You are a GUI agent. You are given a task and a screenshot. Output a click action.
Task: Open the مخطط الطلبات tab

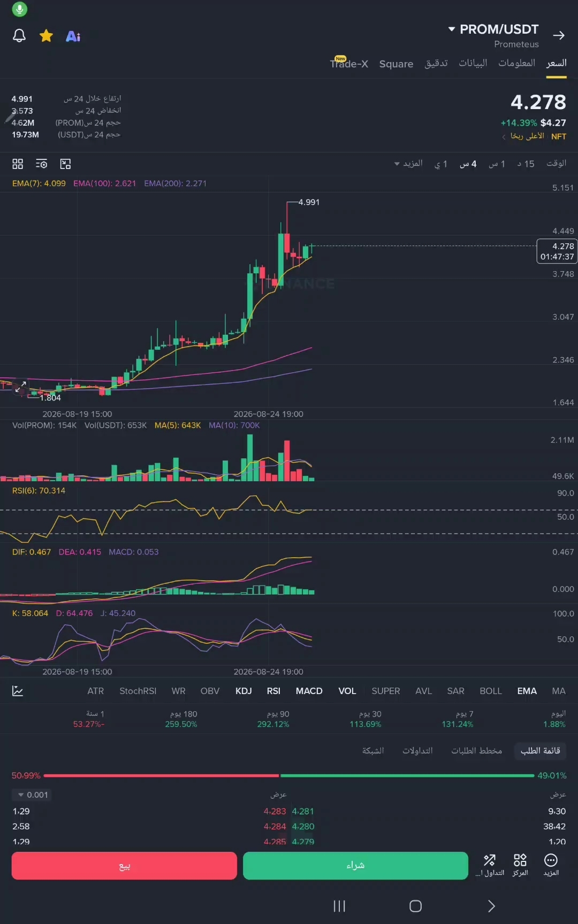[x=476, y=751]
